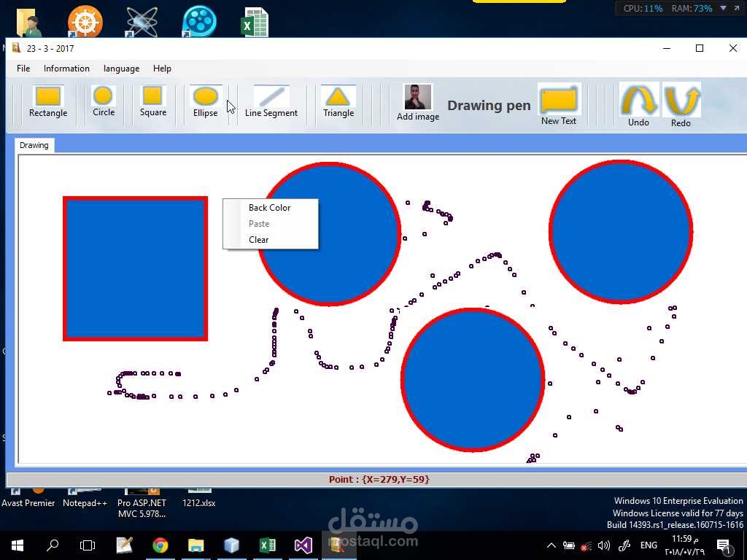This screenshot has height=560, width=747.
Task: Switch ENG input language indicator
Action: click(649, 545)
